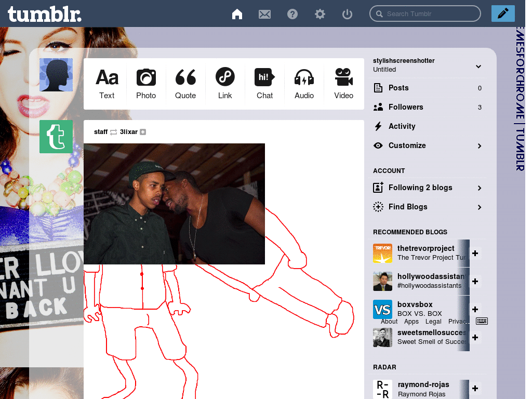This screenshot has height=399, width=532.
Task: Expand the stylishscreenshotter blog dropdown
Action: click(x=478, y=66)
